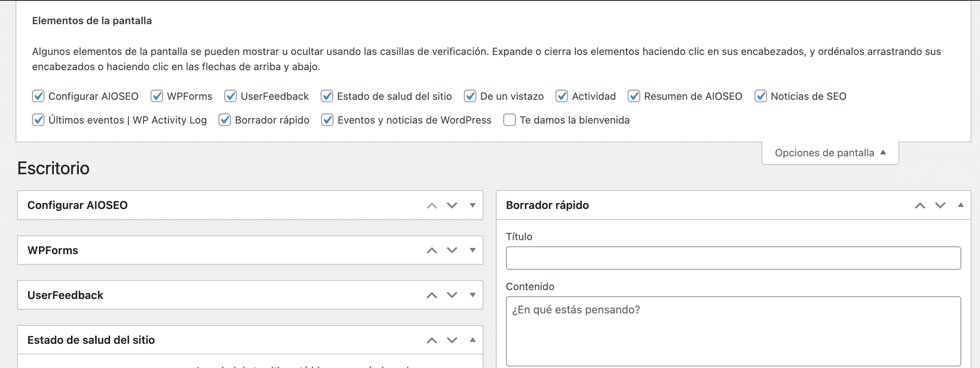Move UserFeedback widget up
Image resolution: width=980 pixels, height=368 pixels.
pyautogui.click(x=431, y=295)
